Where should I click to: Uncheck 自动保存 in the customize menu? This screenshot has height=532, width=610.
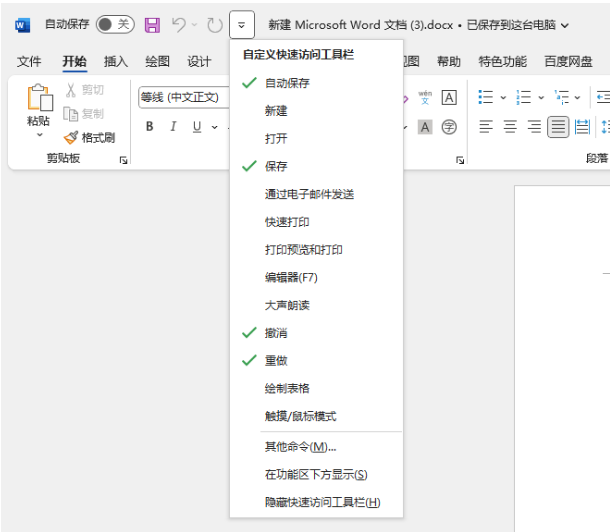click(316, 83)
